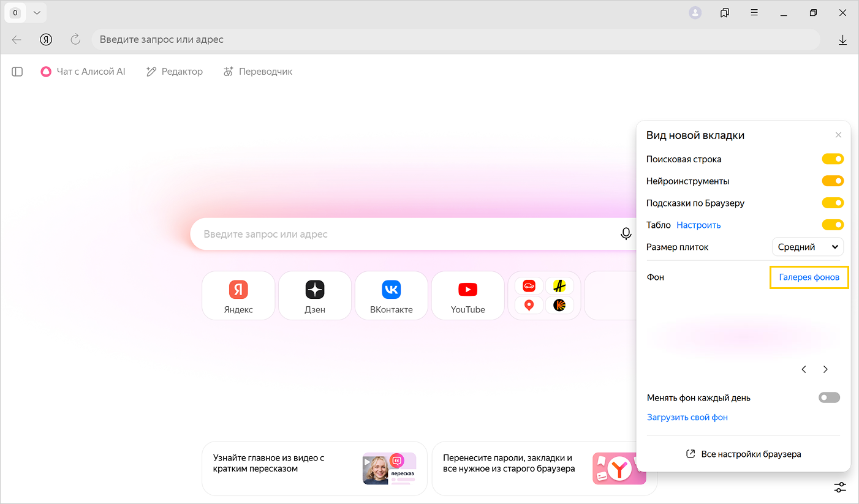This screenshot has height=504, width=859.
Task: Open the downloads arrow icon
Action: click(842, 40)
